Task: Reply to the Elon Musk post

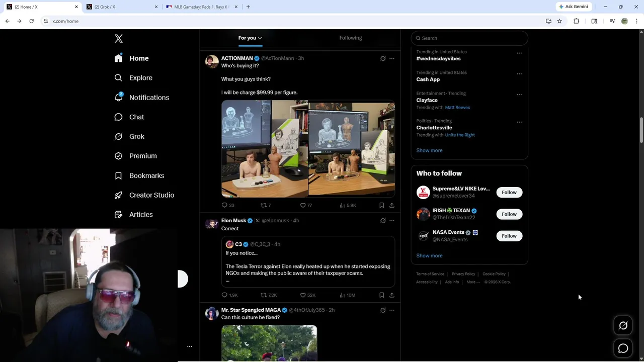Action: coord(229,295)
